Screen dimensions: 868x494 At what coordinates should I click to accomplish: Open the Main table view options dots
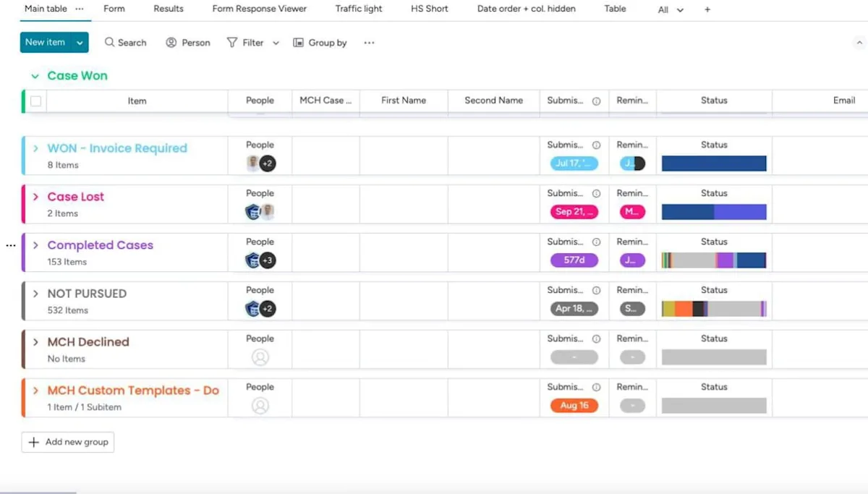coord(79,9)
